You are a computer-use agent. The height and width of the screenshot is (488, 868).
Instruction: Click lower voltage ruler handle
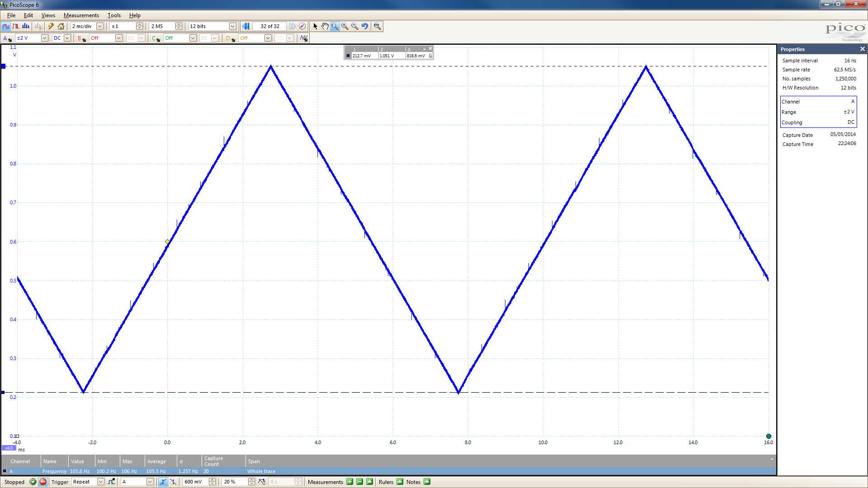(x=3, y=392)
